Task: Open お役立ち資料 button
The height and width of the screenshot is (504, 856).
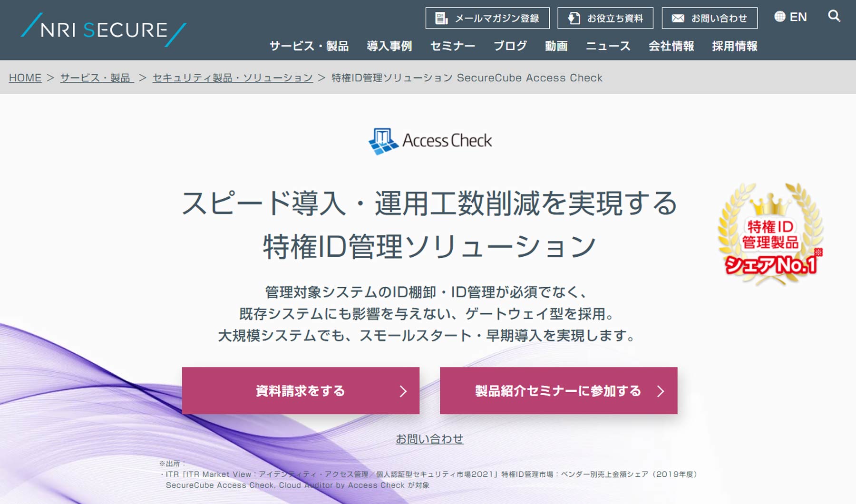Action: pos(605,18)
